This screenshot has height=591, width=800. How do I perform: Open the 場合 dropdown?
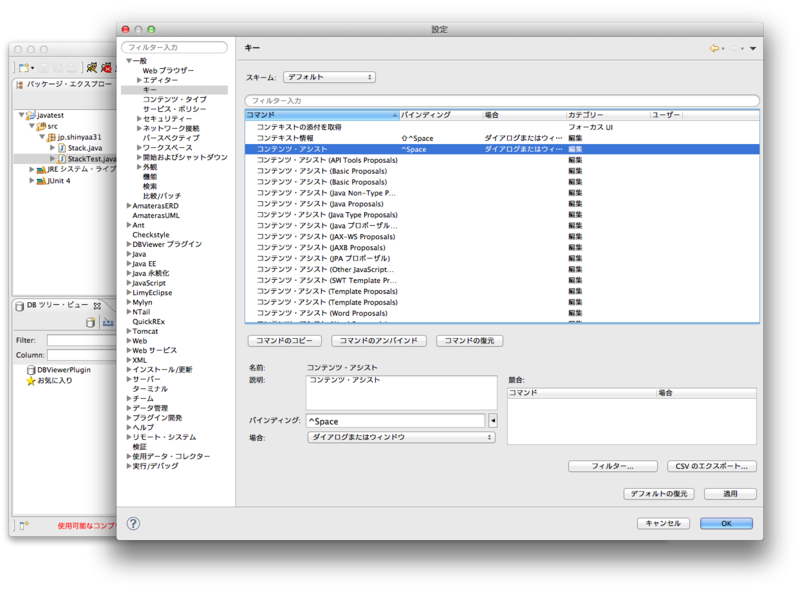click(x=401, y=437)
